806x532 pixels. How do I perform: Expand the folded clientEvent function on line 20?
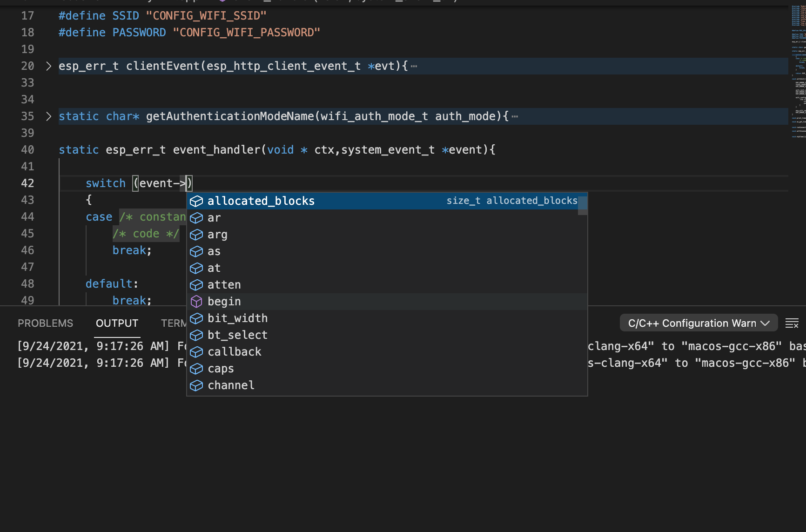point(48,66)
